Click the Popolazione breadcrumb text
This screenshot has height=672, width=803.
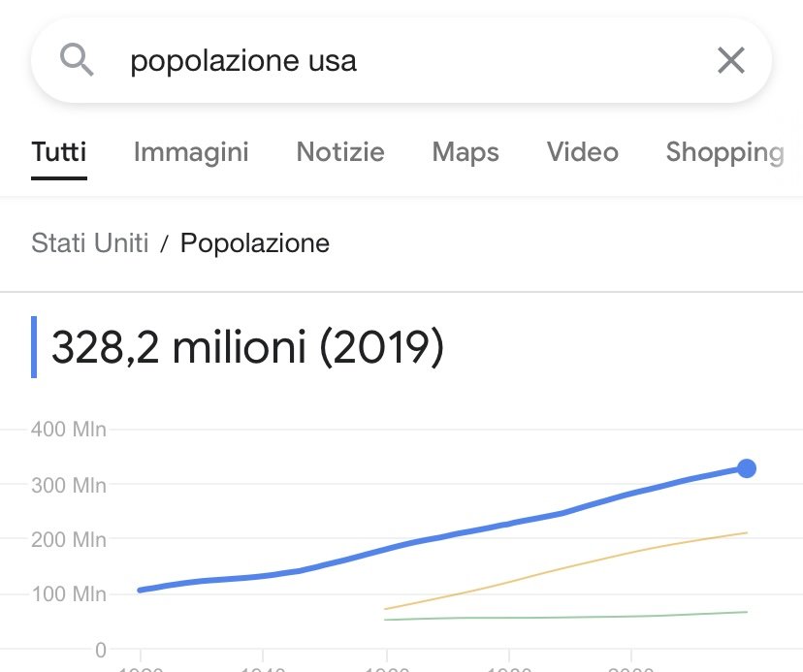(x=255, y=242)
